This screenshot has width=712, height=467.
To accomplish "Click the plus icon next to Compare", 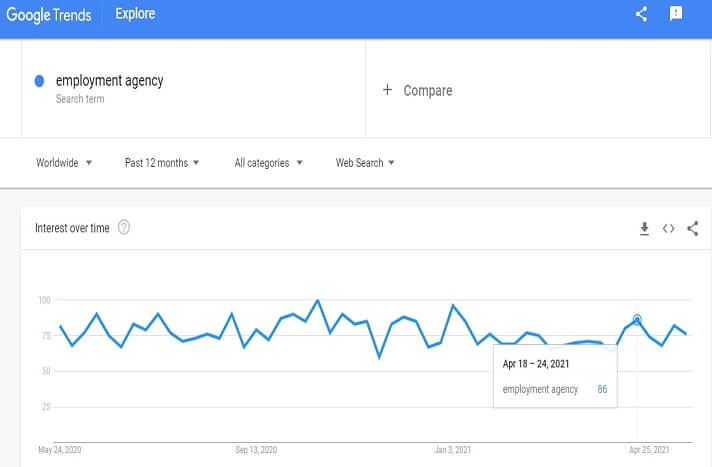I will point(388,90).
